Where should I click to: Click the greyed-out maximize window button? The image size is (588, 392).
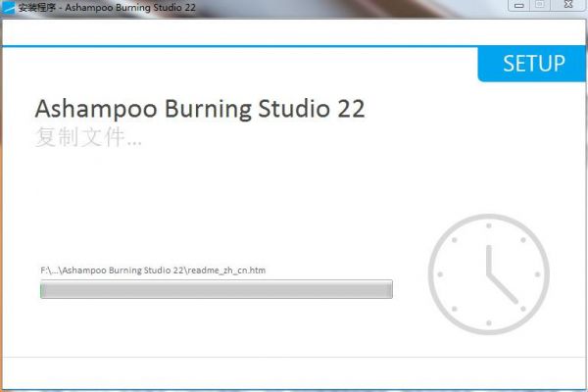pyautogui.click(x=540, y=5)
